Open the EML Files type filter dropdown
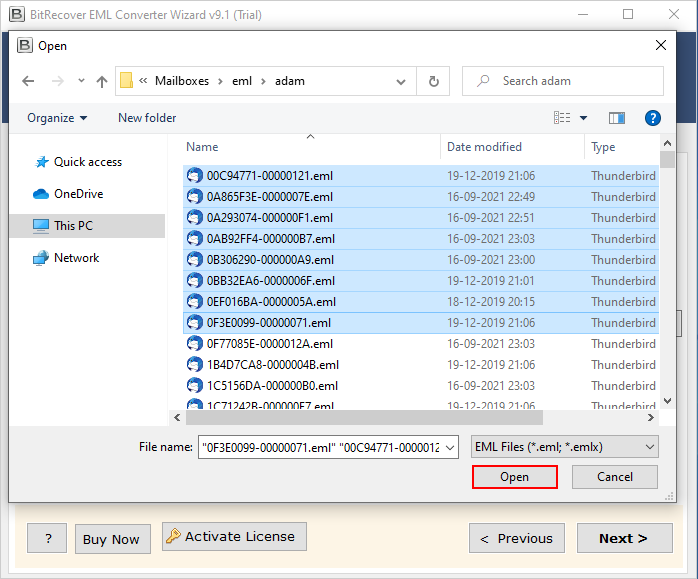Screen dimensions: 698x579 click(x=564, y=447)
